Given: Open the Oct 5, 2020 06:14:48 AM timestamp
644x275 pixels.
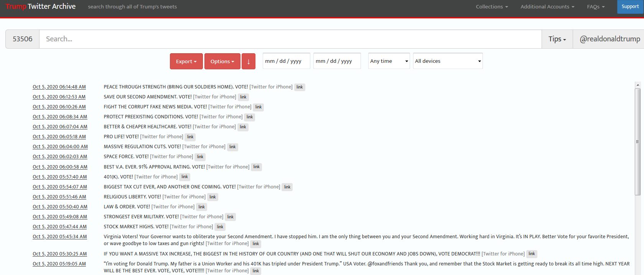Looking at the screenshot, I should (59, 87).
